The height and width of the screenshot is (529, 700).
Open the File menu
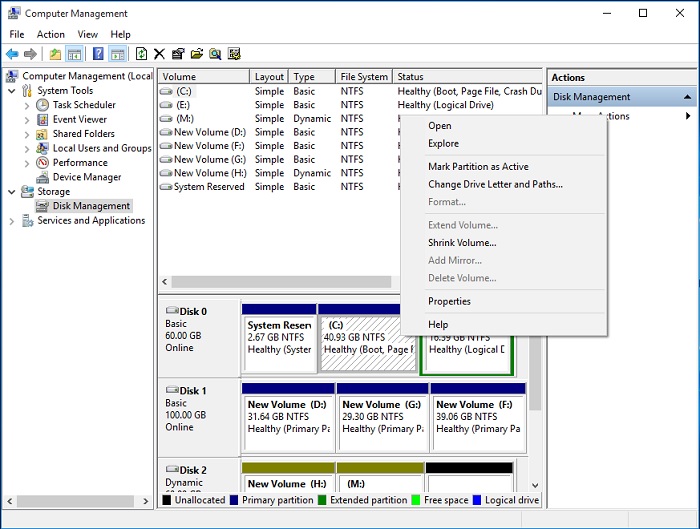point(17,34)
